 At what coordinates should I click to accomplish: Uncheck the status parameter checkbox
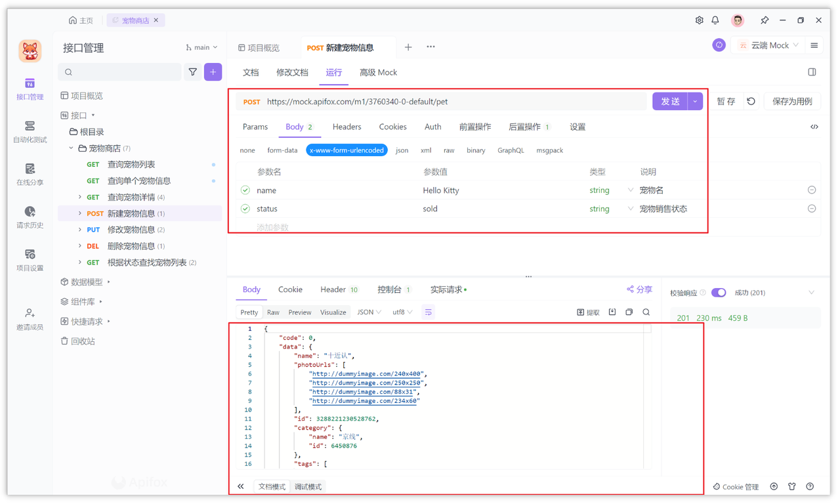pyautogui.click(x=245, y=209)
